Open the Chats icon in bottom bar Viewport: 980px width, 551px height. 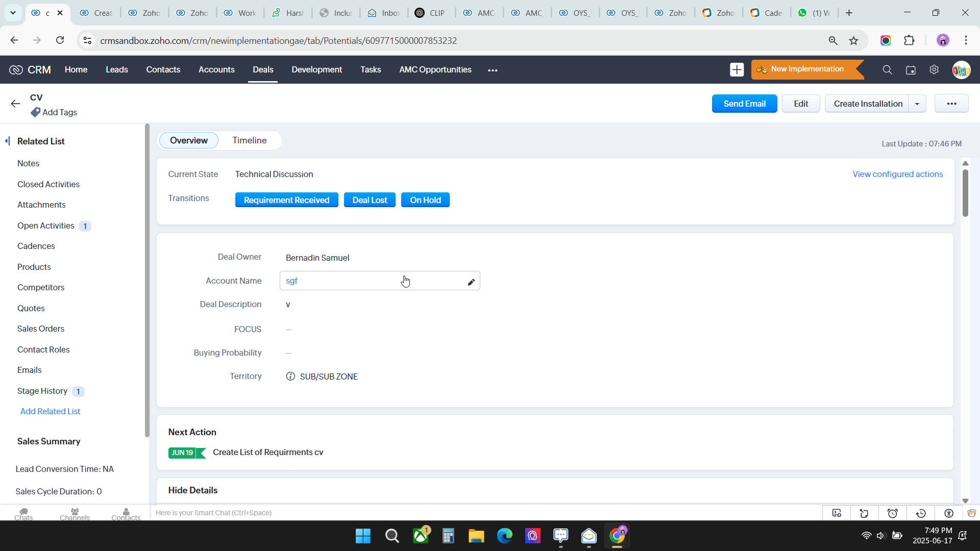point(23,514)
